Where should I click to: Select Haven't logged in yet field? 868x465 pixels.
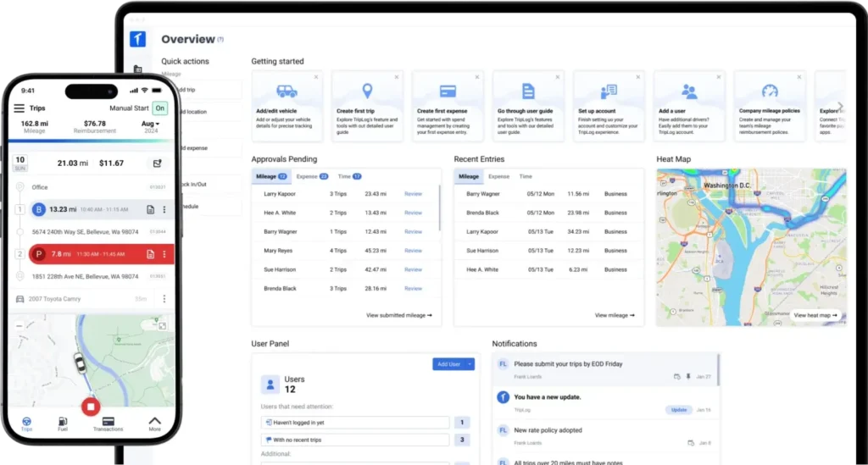pyautogui.click(x=355, y=423)
